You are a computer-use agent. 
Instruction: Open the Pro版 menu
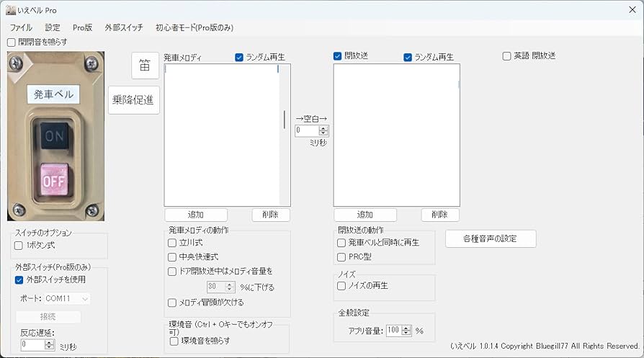coord(82,27)
